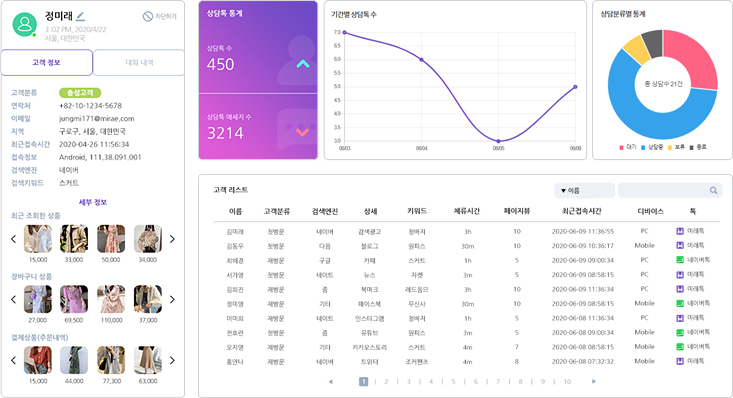Show previous cart products with left chevron
Screen dimensions: 733x398
[x=13, y=299]
